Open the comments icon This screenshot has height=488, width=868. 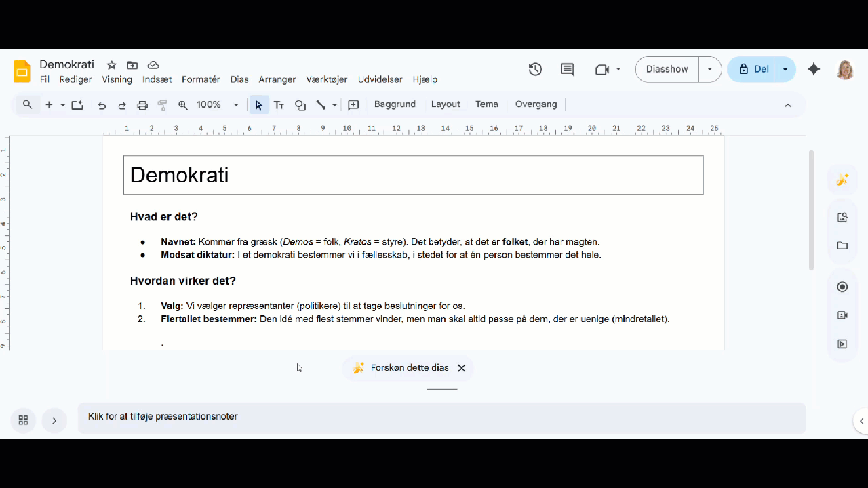click(x=567, y=69)
